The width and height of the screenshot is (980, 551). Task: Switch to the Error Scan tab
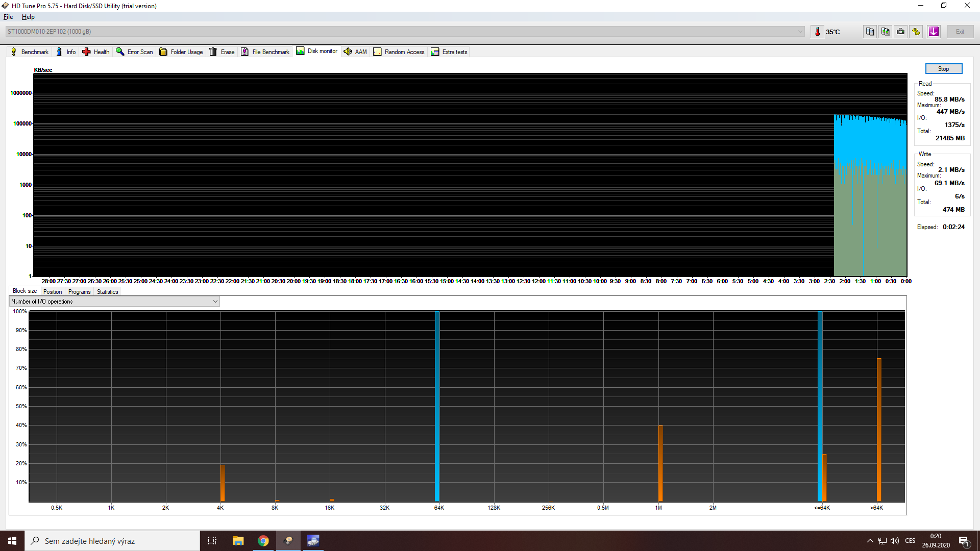(135, 52)
